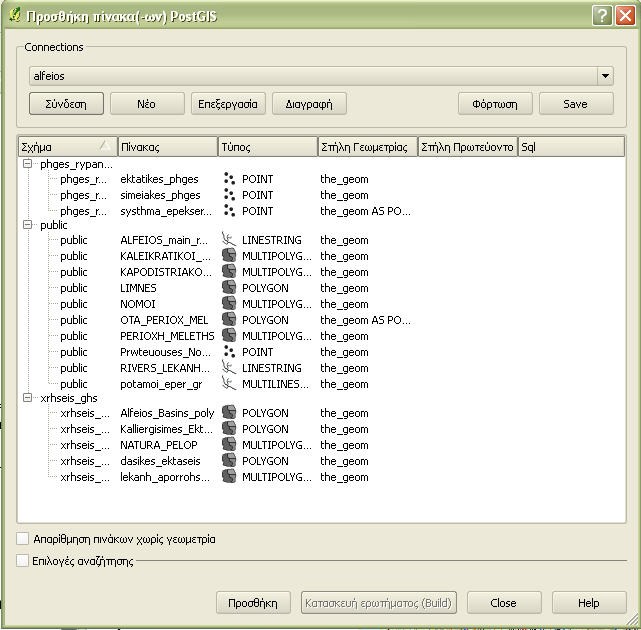Click the polygon icon for OTA_PERIOX_MEL
The height and width of the screenshot is (630, 641).
[x=229, y=319]
